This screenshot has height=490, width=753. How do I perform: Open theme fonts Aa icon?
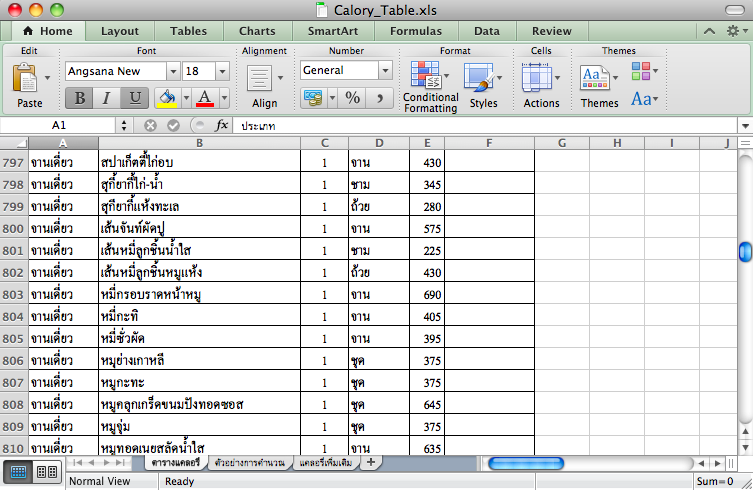pyautogui.click(x=644, y=99)
